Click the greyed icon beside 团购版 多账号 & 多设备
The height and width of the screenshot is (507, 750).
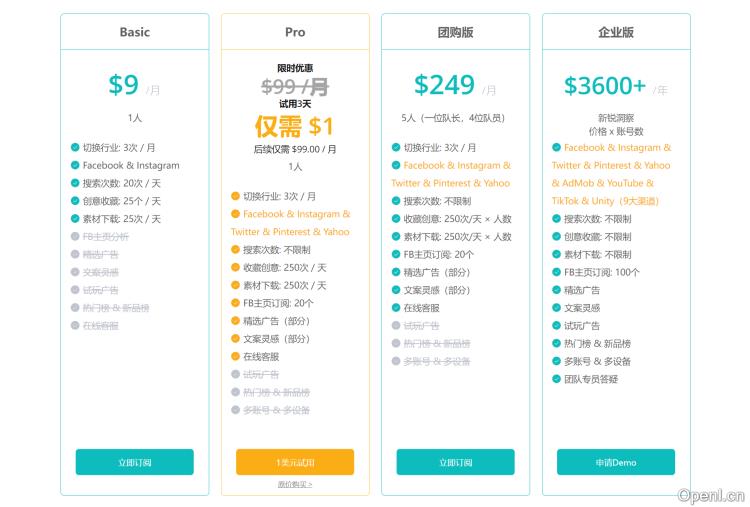click(396, 361)
